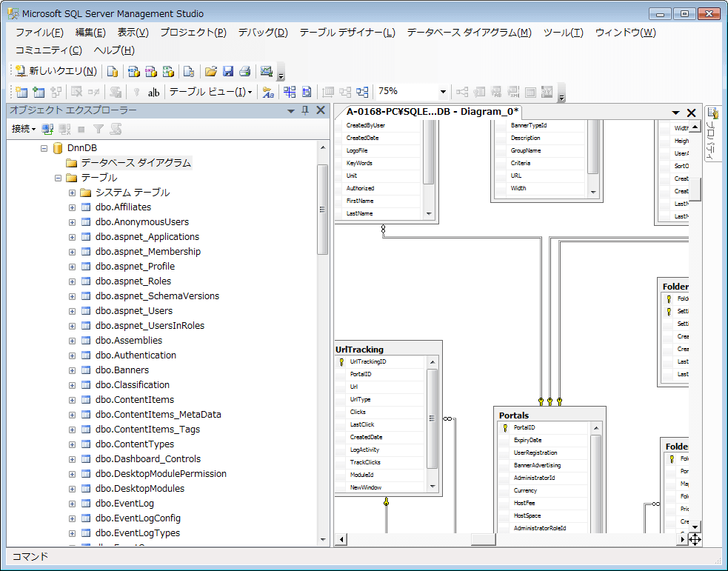Click the Recalculate Page Breaks icon
This screenshot has width=728, height=571.
[x=307, y=92]
